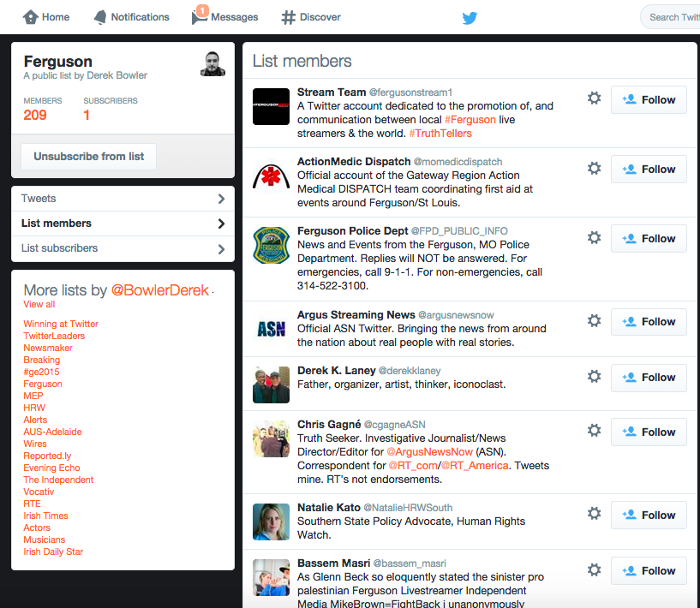The height and width of the screenshot is (608, 700).
Task: Open Chris Gagné avatar
Action: 271,438
